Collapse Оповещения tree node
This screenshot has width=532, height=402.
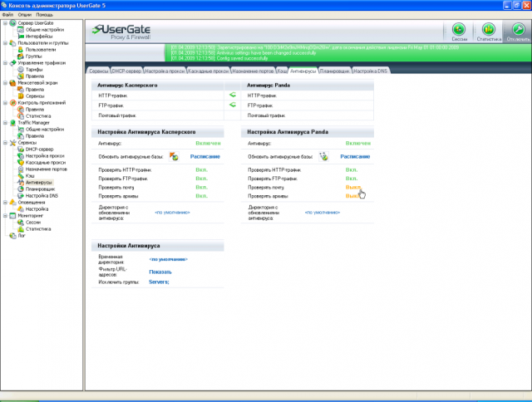[5, 203]
